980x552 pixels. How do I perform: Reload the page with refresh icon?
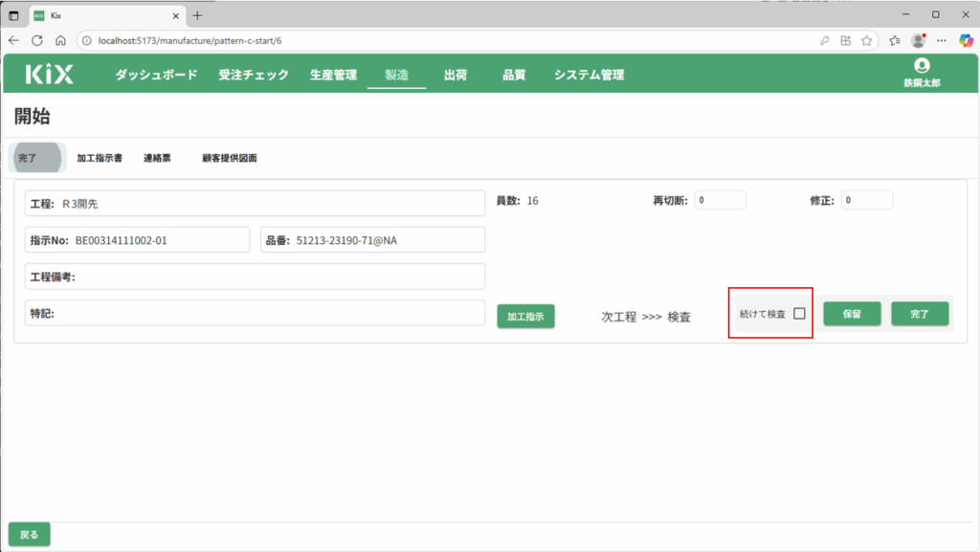click(x=37, y=40)
